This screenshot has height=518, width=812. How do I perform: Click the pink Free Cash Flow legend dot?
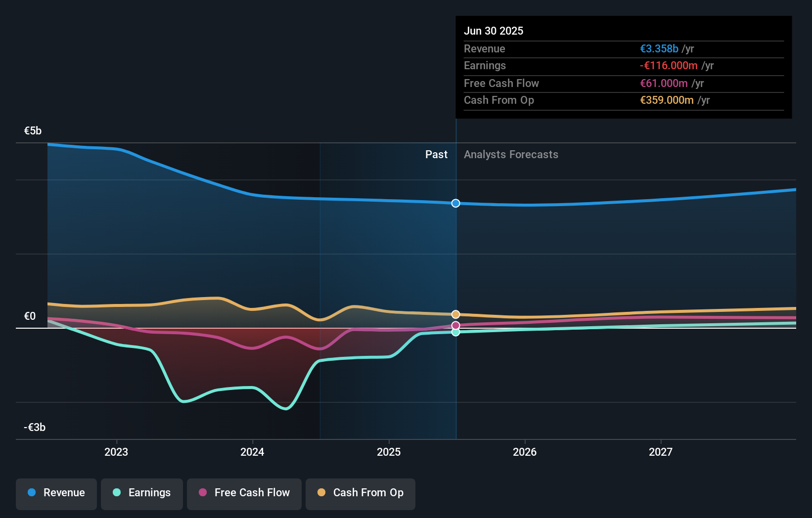pyautogui.click(x=203, y=493)
